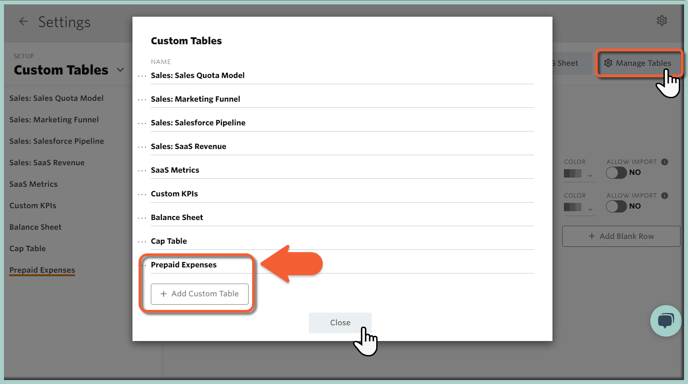Select Custom KPIs in sidebar
Screen dimensions: 688x384
[x=33, y=206]
